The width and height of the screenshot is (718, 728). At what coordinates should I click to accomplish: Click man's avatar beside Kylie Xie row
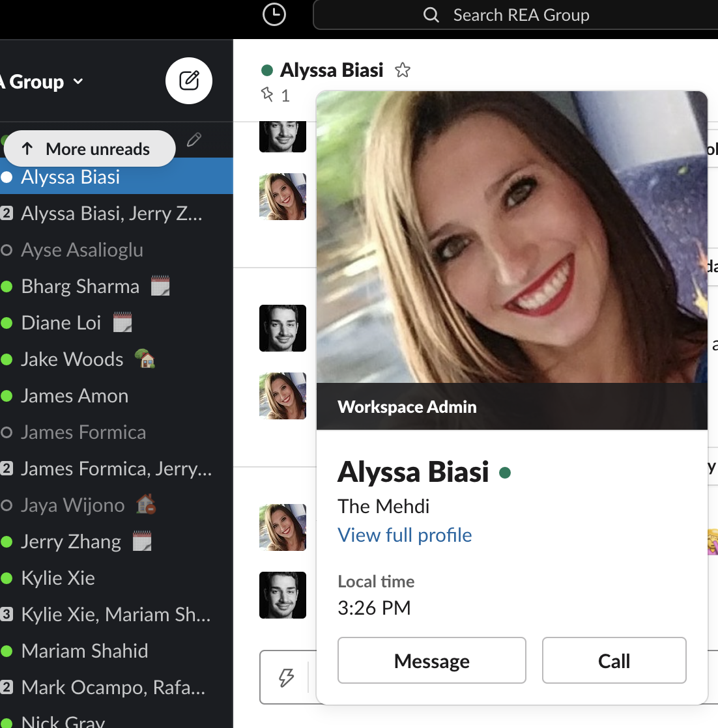(282, 595)
